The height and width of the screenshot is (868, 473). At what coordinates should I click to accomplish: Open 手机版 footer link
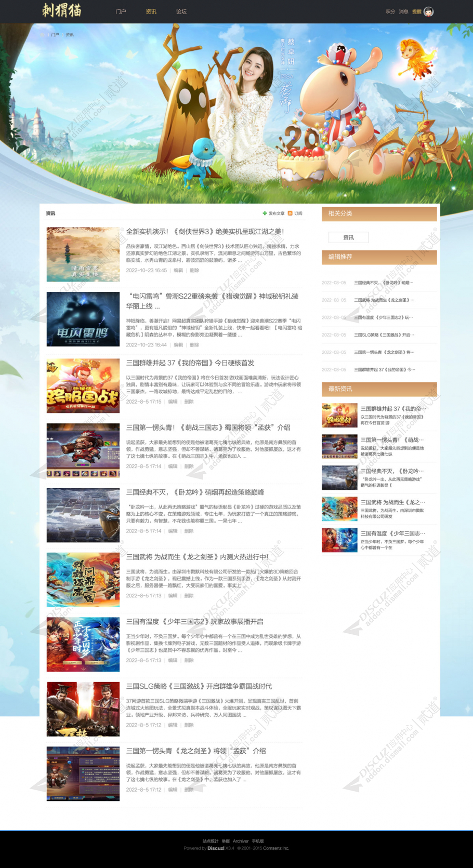coord(258,841)
